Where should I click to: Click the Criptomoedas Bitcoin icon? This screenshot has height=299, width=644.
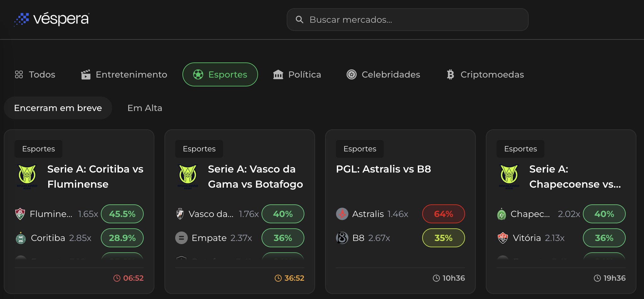pos(450,74)
